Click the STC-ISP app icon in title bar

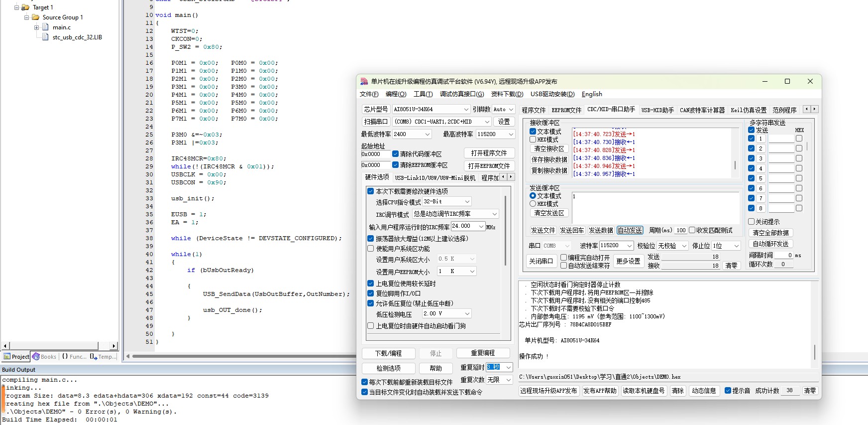click(x=364, y=81)
